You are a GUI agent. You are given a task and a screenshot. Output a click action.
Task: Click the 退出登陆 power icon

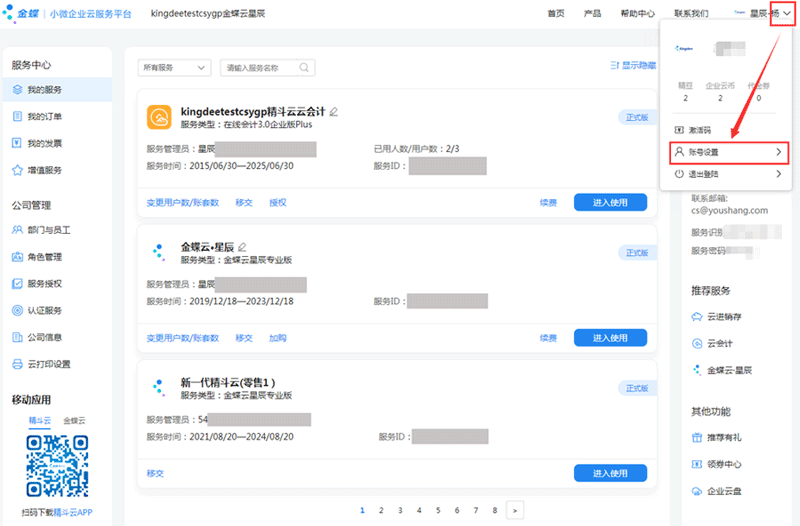click(x=679, y=174)
